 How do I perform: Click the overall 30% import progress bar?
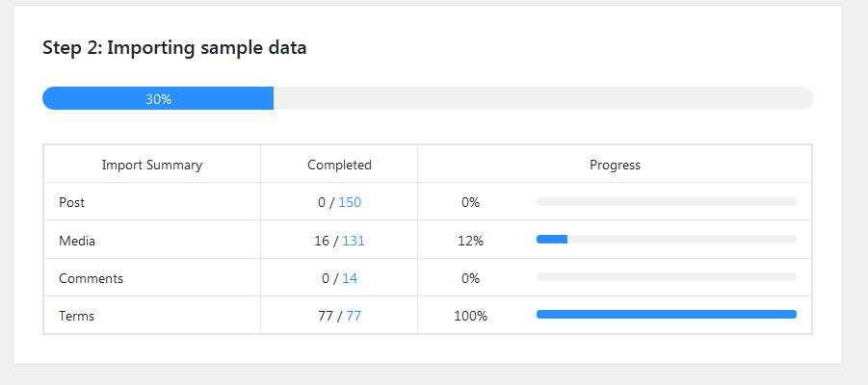click(x=427, y=98)
